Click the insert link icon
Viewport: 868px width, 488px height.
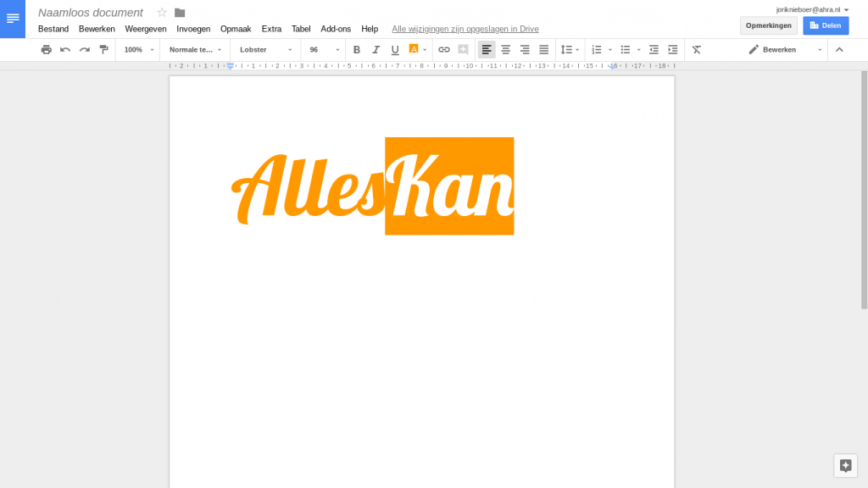[443, 50]
